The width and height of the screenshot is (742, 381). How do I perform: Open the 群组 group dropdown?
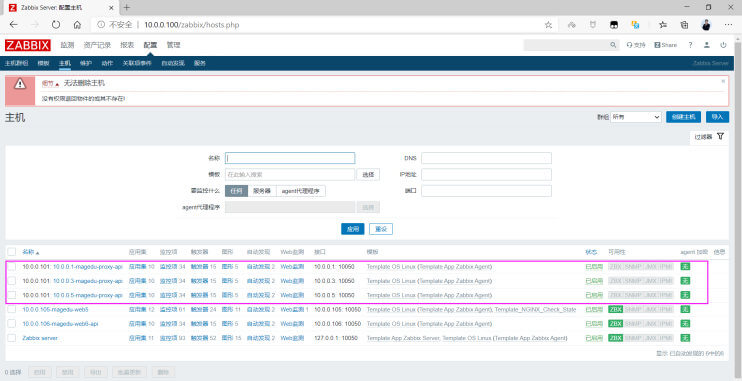point(636,117)
